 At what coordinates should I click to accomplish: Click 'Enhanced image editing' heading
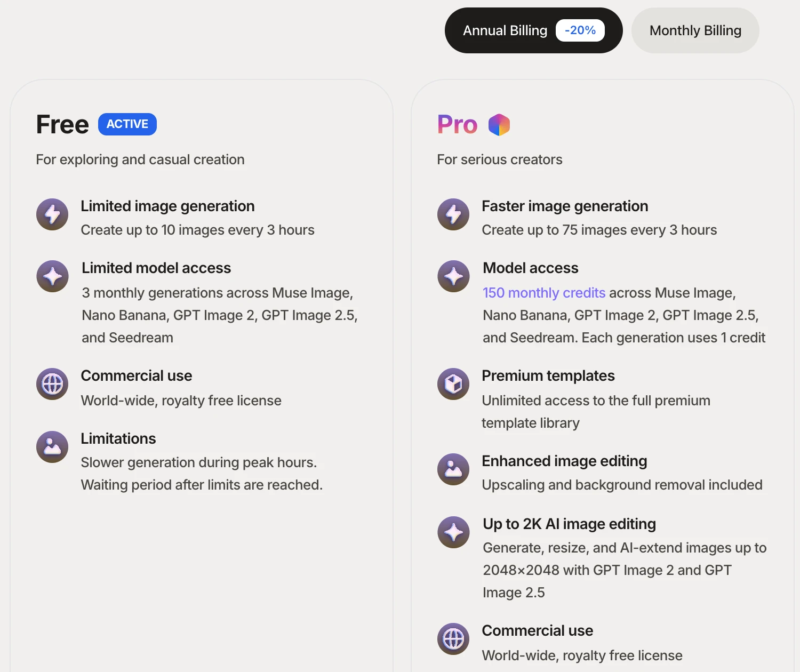point(564,461)
